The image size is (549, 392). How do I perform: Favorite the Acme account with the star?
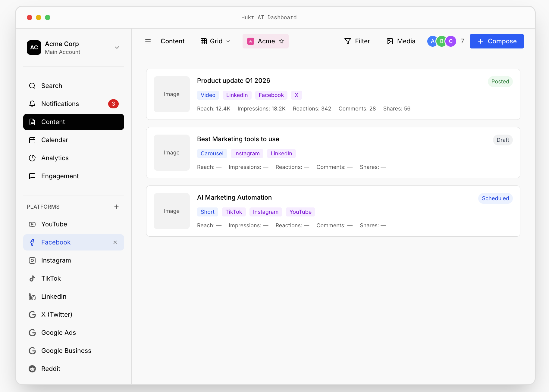[x=281, y=41]
